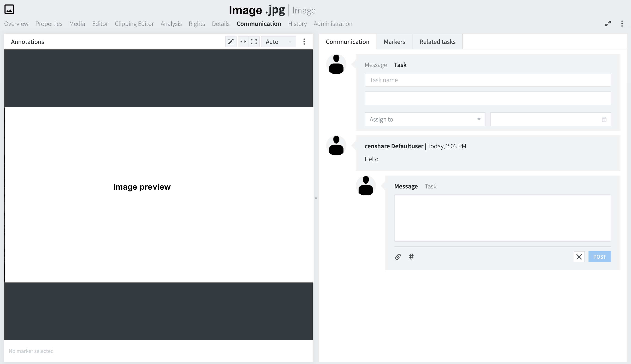The width and height of the screenshot is (631, 364).
Task: Click the annotation pencil edit icon
Action: pos(231,42)
